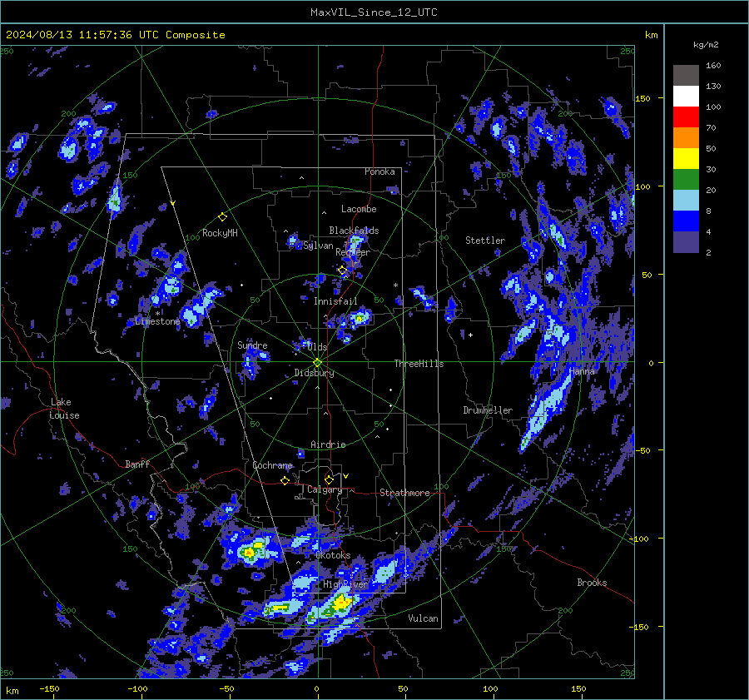The height and width of the screenshot is (700, 749).
Task: Click the Limestone label
Action: click(157, 321)
